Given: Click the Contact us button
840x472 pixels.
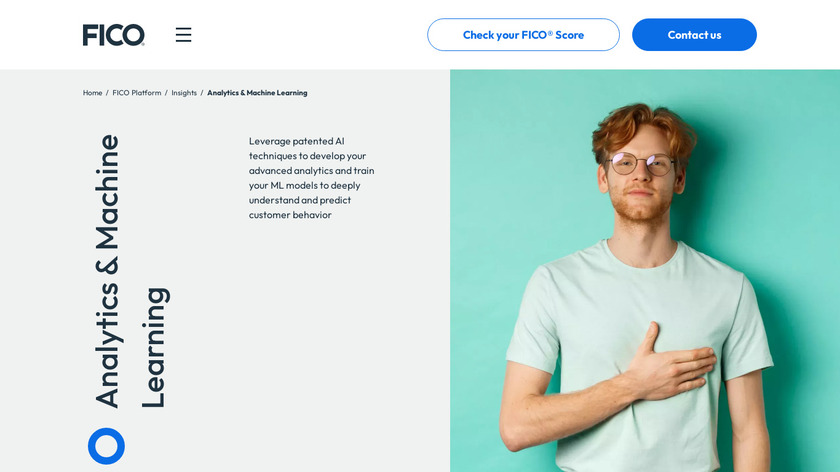Looking at the screenshot, I should coord(694,35).
